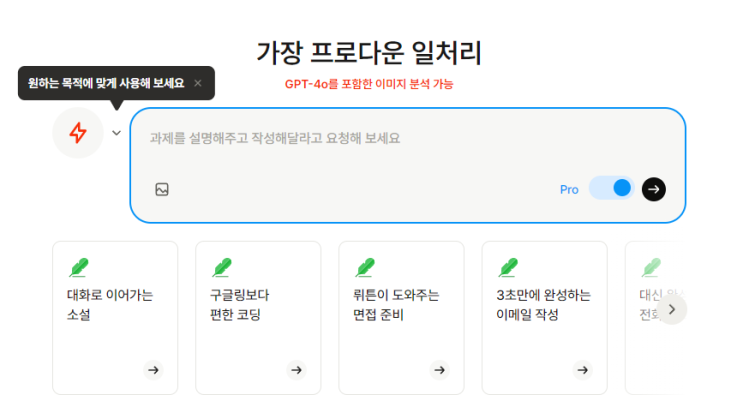This screenshot has width=743, height=413.
Task: Click the red lightning bolt mode icon
Action: (x=78, y=133)
